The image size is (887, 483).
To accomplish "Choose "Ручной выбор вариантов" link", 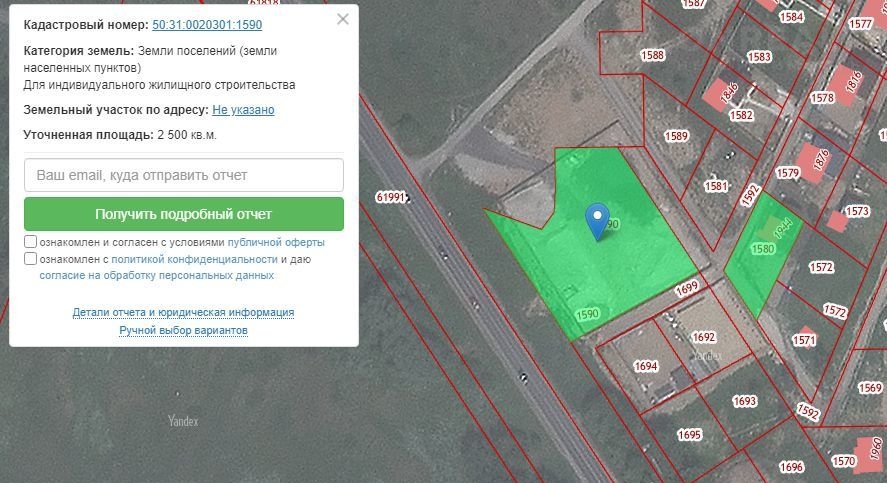I will (183, 330).
